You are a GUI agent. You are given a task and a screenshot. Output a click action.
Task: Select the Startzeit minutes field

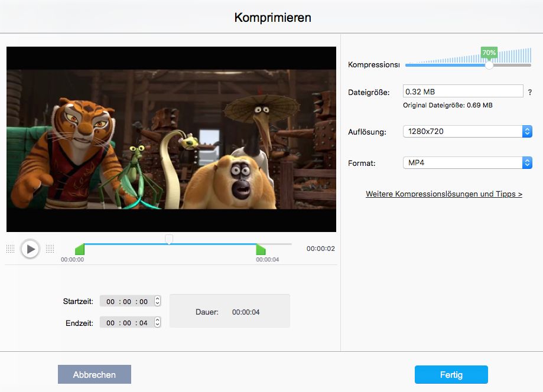coord(127,302)
